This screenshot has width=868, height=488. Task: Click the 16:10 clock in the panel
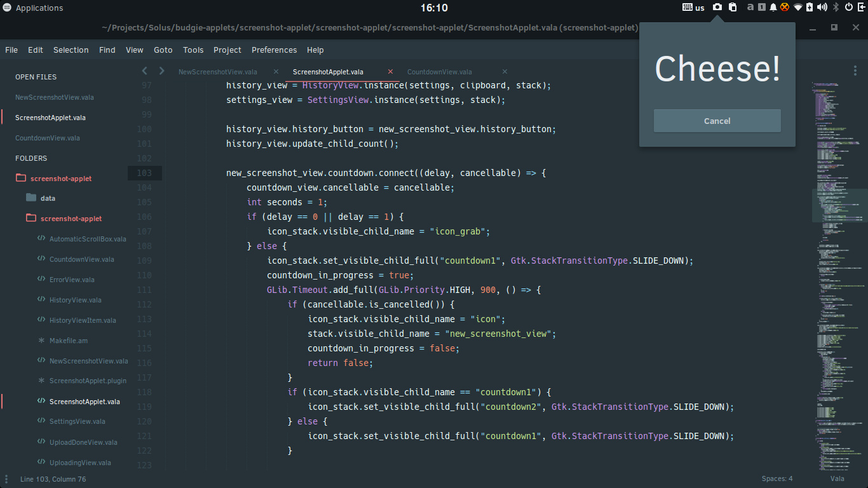click(x=434, y=8)
